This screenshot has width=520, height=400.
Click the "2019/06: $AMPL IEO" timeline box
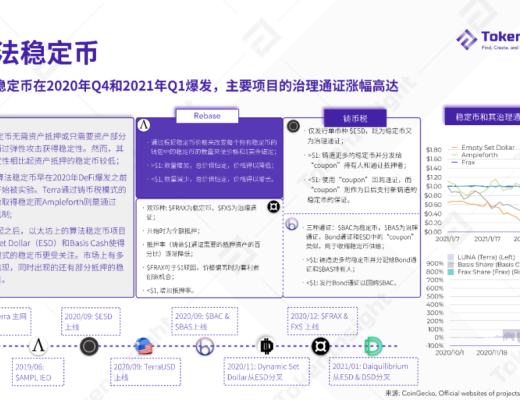[38, 372]
